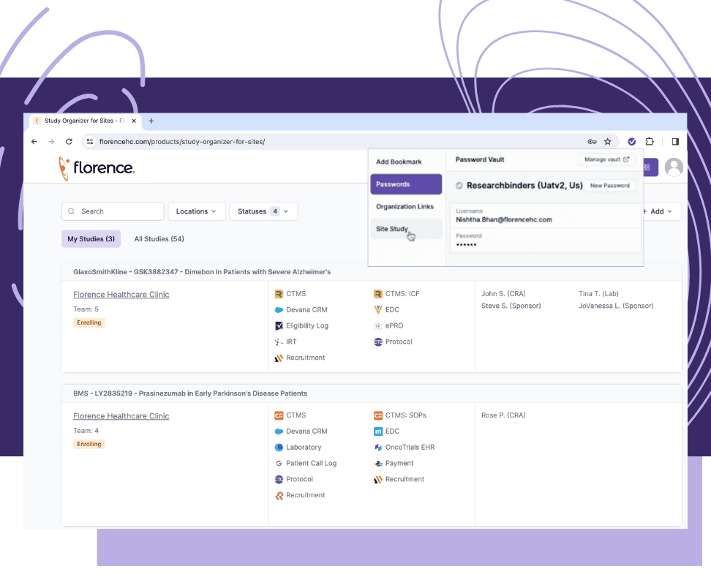The image size is (711, 588).
Task: Click Tina T. (Lab) contact
Action: point(598,294)
